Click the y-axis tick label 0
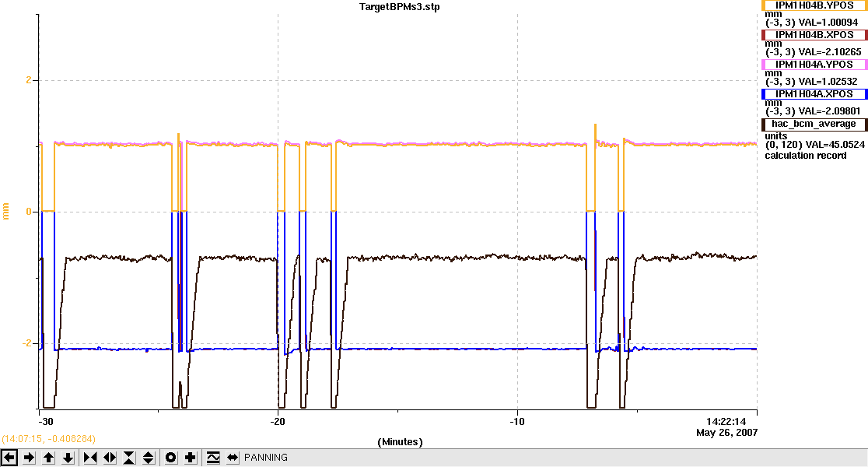Viewport: 868px width, 467px height. [29, 212]
